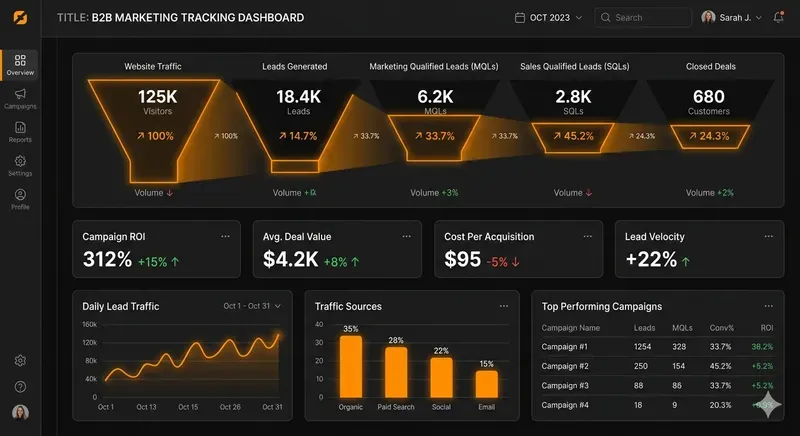The image size is (800, 436).
Task: Click the orange app logo icon
Action: [20, 18]
